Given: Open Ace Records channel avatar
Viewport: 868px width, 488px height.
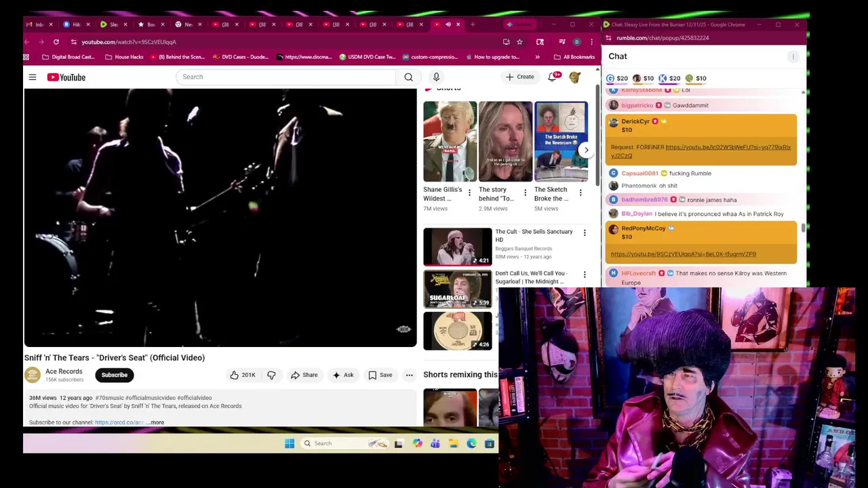Looking at the screenshot, I should [x=33, y=375].
